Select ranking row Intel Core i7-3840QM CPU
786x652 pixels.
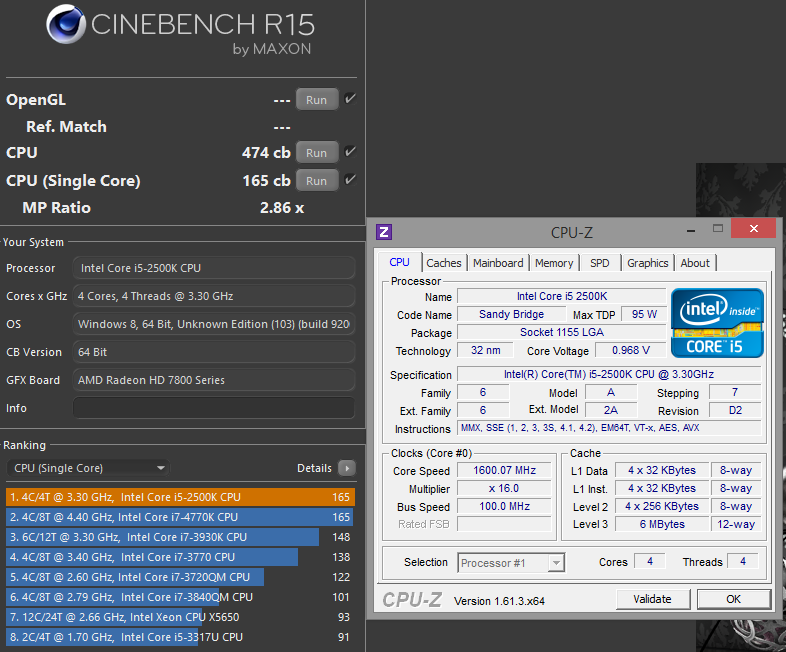180,597
